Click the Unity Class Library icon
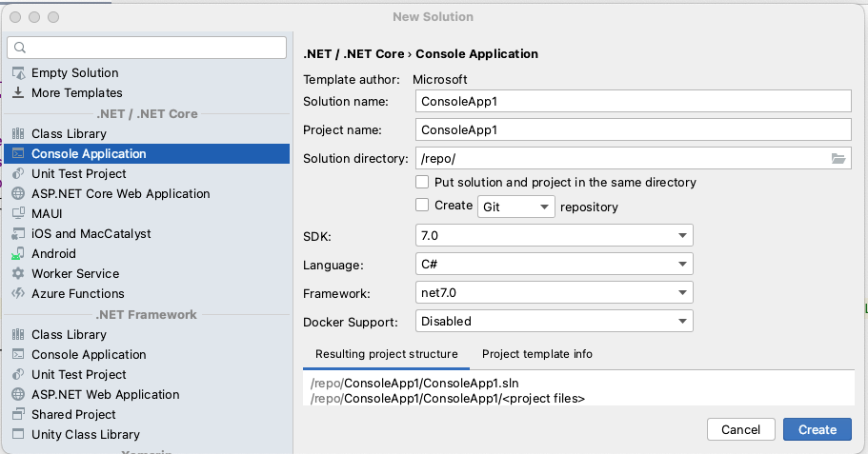The height and width of the screenshot is (454, 868). [18, 434]
